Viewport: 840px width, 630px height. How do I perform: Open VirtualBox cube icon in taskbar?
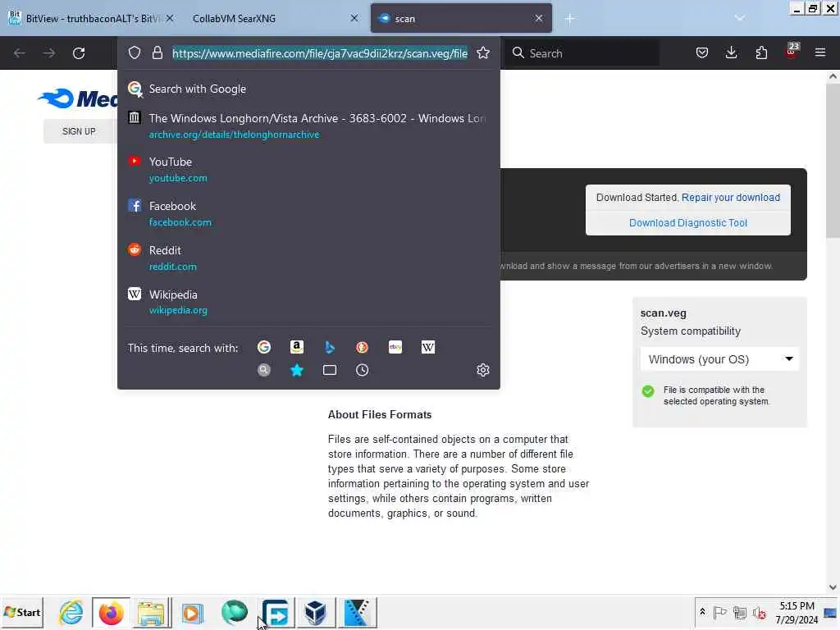click(x=315, y=612)
